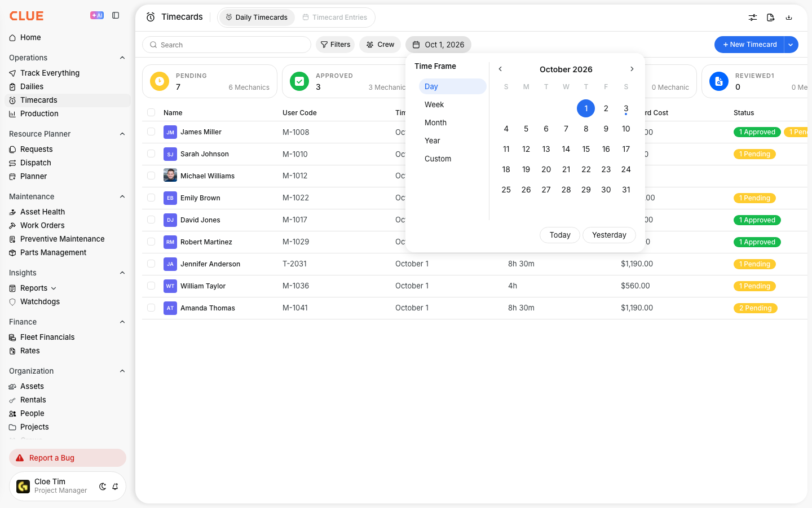
Task: Collapse the Insights sidebar section
Action: [122, 273]
